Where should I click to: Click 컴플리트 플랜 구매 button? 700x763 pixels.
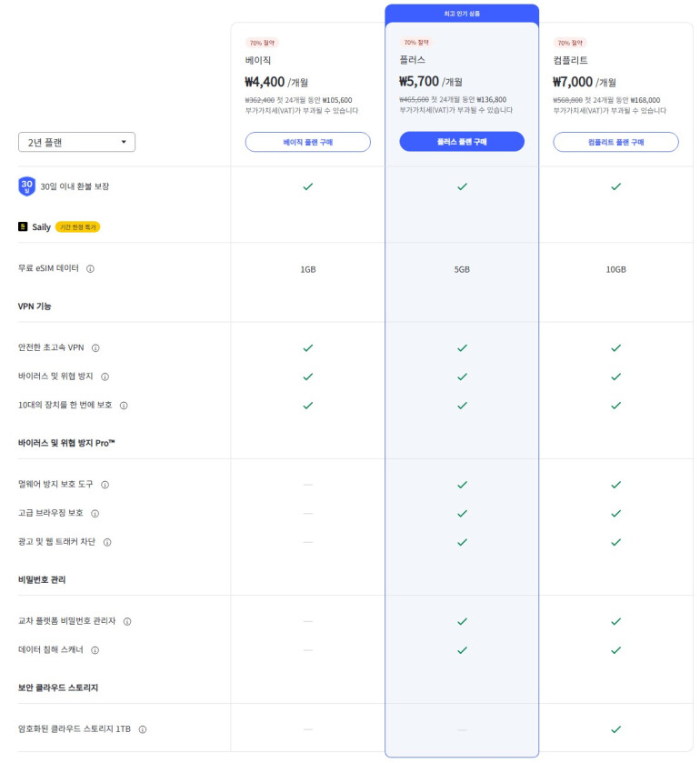615,142
